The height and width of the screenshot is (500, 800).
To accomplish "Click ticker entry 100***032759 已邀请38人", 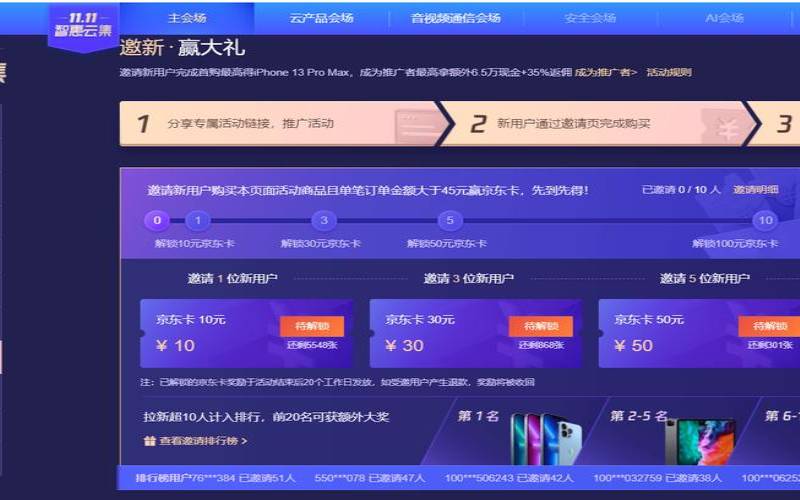I will [x=657, y=478].
